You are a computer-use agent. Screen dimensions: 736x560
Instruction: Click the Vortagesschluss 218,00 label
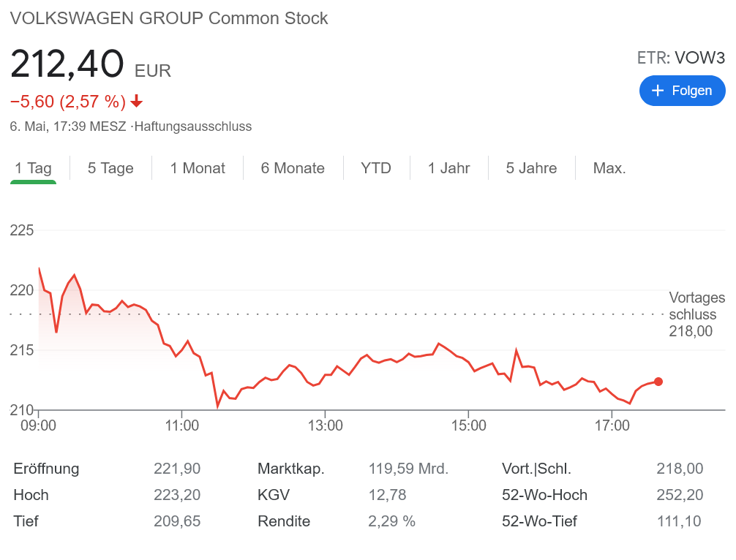(x=696, y=314)
